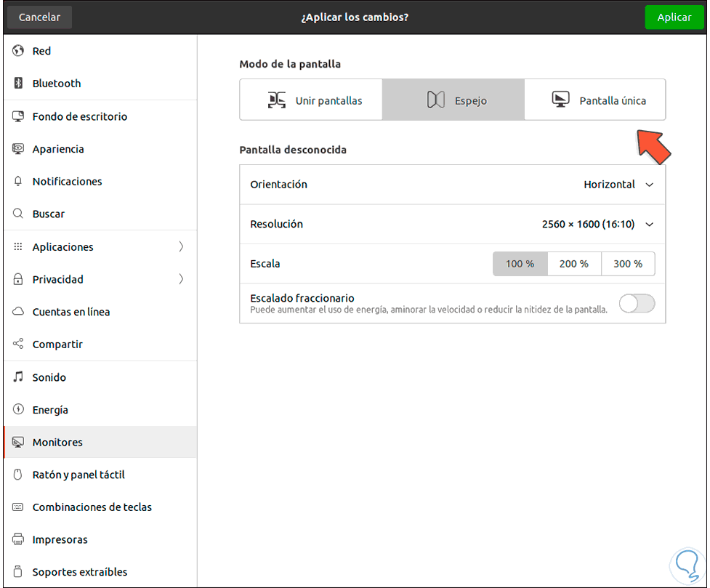710x588 pixels.
Task: Click the Escalado fraccionario label
Action: coord(302,298)
